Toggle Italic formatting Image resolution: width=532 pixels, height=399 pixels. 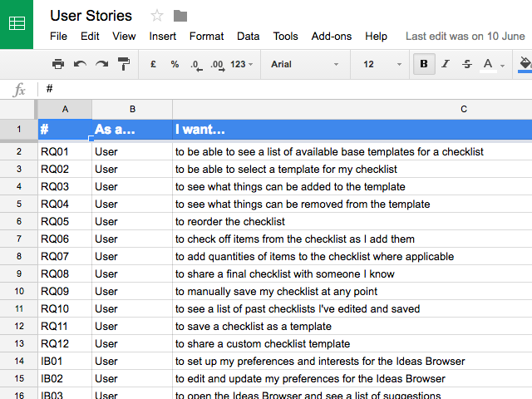pyautogui.click(x=446, y=64)
